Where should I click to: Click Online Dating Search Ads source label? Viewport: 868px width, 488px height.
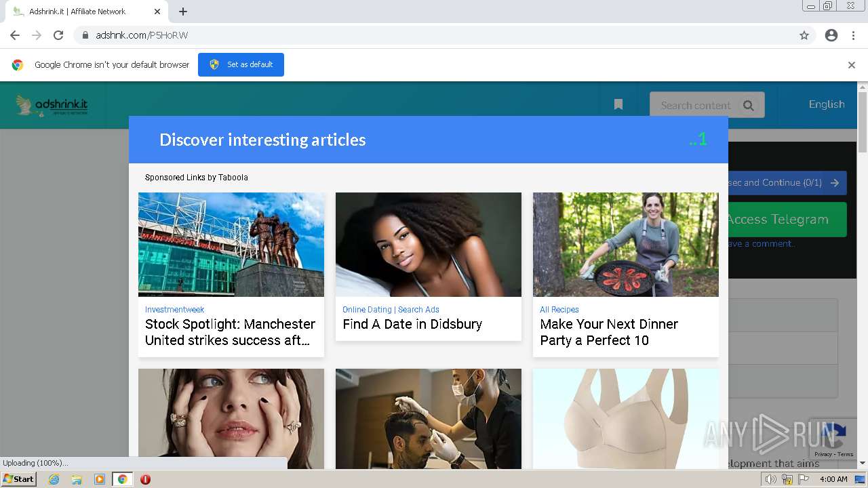click(391, 310)
